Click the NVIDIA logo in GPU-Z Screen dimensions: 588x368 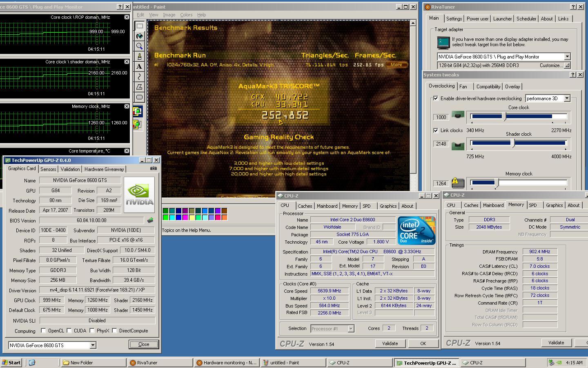(x=139, y=194)
